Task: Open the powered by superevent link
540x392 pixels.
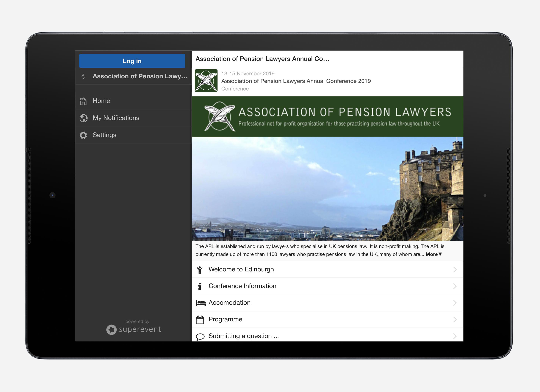Action: point(134,327)
